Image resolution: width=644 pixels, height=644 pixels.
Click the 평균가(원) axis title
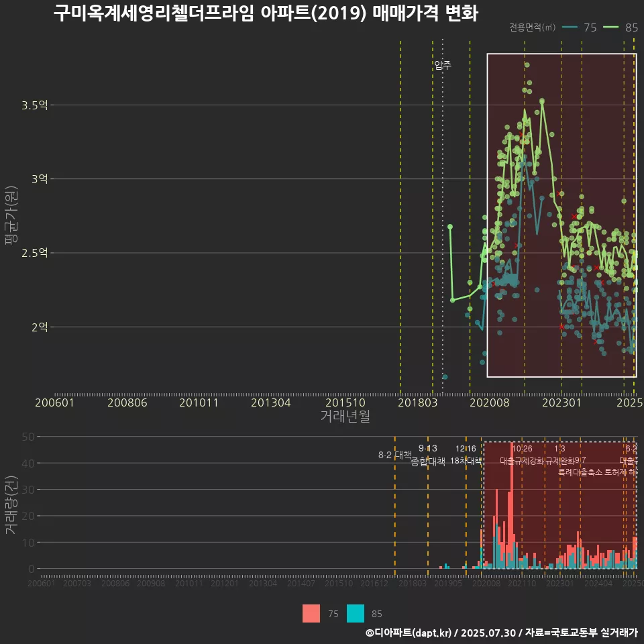tap(11, 215)
